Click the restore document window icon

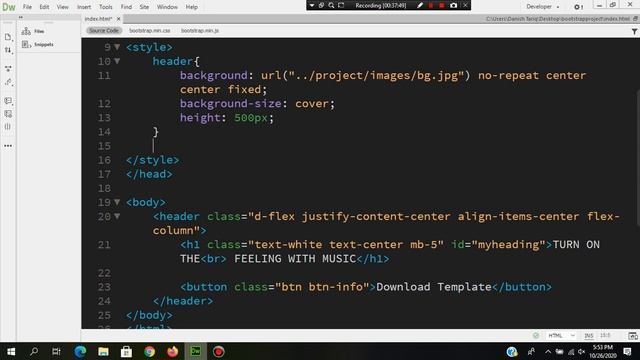635,19
